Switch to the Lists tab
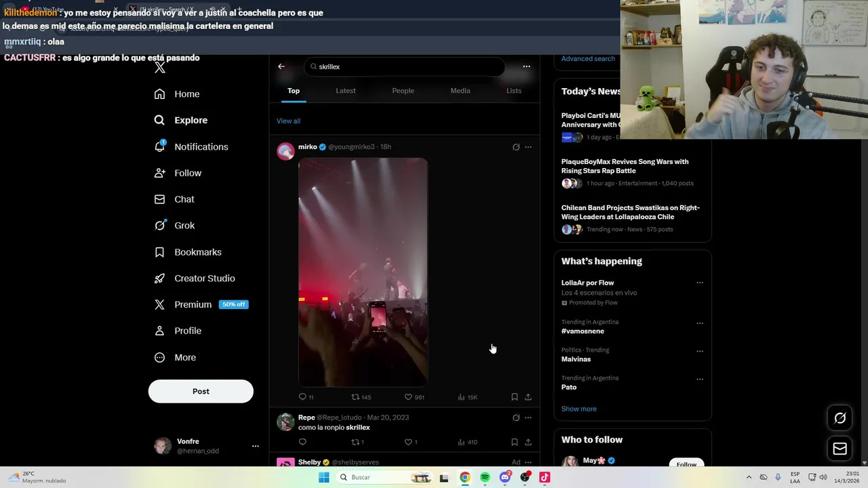 pos(514,91)
